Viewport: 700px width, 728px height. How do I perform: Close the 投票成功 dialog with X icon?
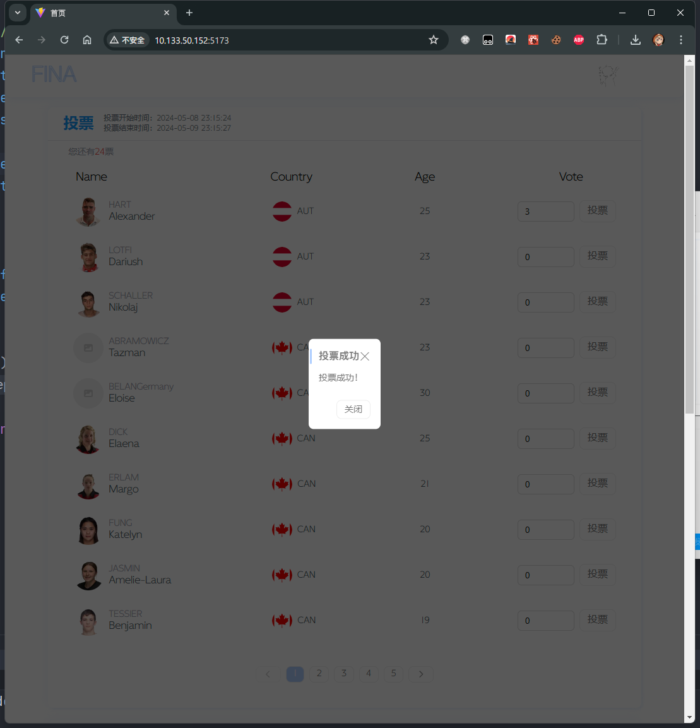tap(365, 356)
